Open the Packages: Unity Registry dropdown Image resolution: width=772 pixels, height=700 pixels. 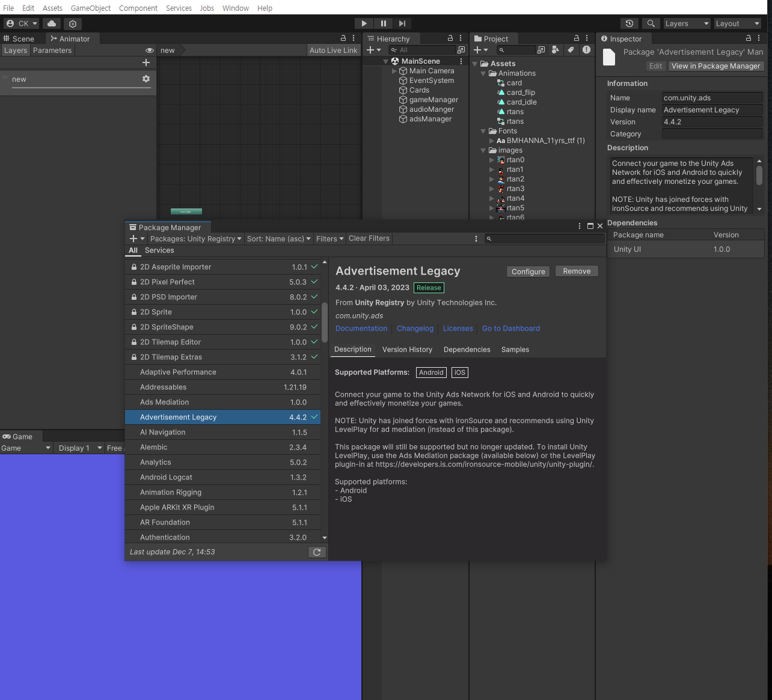[195, 239]
